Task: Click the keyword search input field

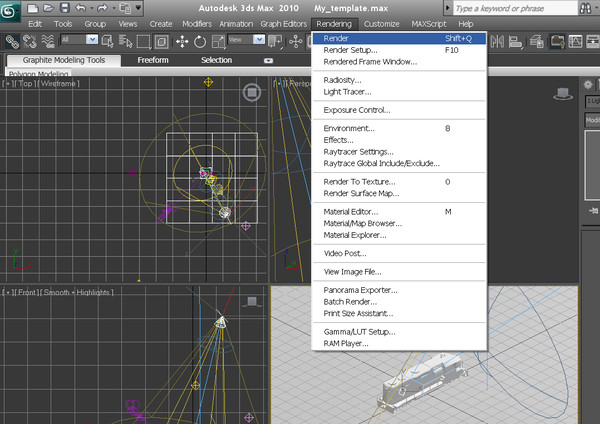Action: (x=515, y=8)
